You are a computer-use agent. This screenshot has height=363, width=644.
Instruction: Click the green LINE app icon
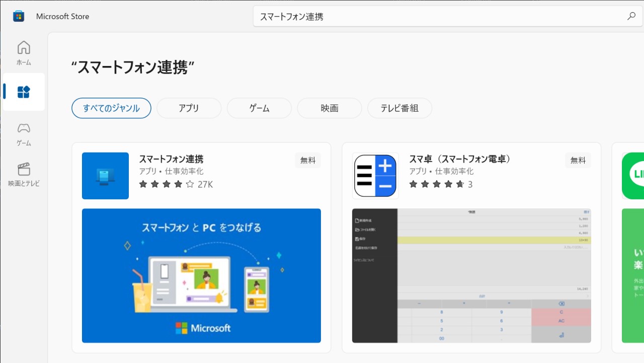coord(633,176)
